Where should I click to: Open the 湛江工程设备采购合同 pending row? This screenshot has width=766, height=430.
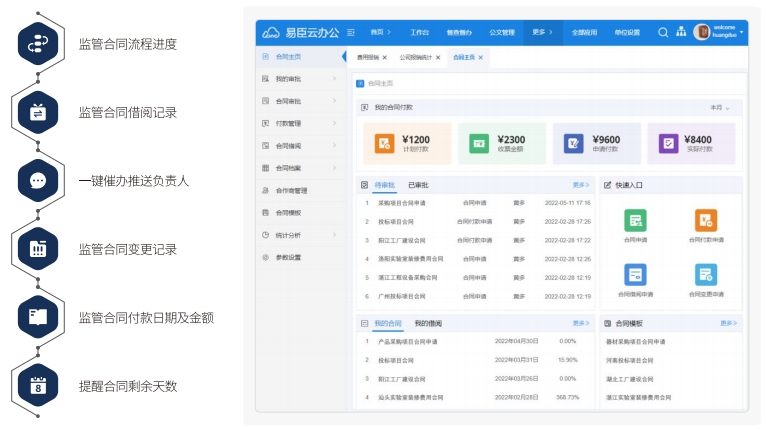476,278
